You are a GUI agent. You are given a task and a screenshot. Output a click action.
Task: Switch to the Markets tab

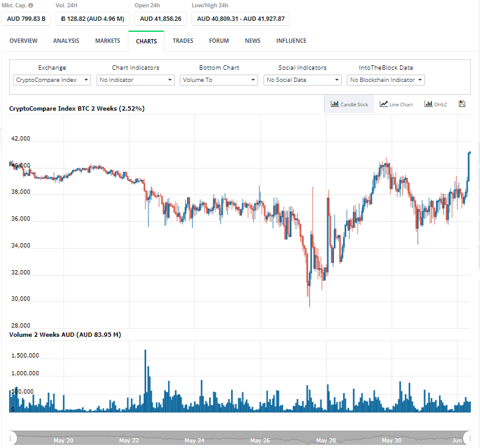tap(108, 41)
